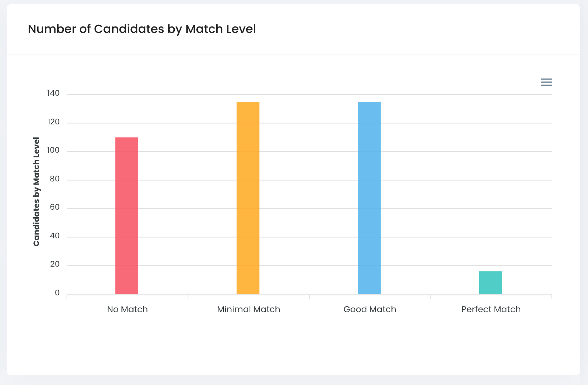This screenshot has height=385, width=588.
Task: Select the orange Minimal Match bar
Action: (248, 198)
